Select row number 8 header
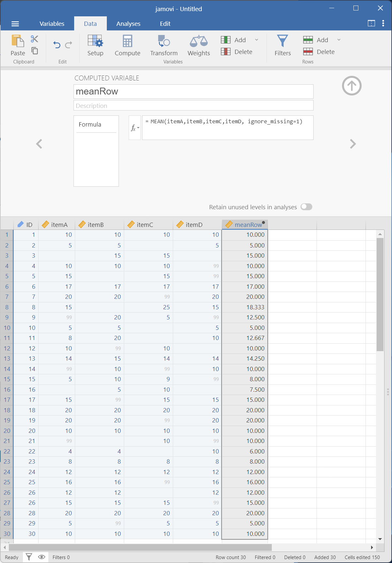The height and width of the screenshot is (563, 392). 7,307
